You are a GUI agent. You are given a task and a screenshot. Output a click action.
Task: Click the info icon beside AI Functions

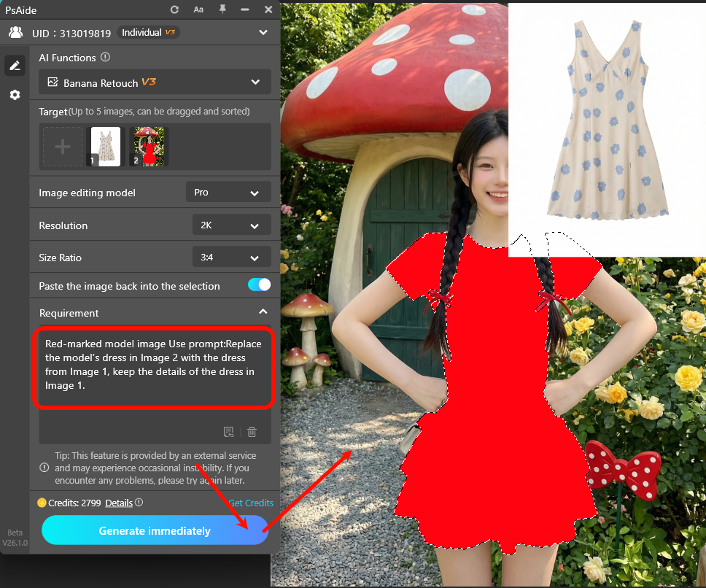pos(104,57)
